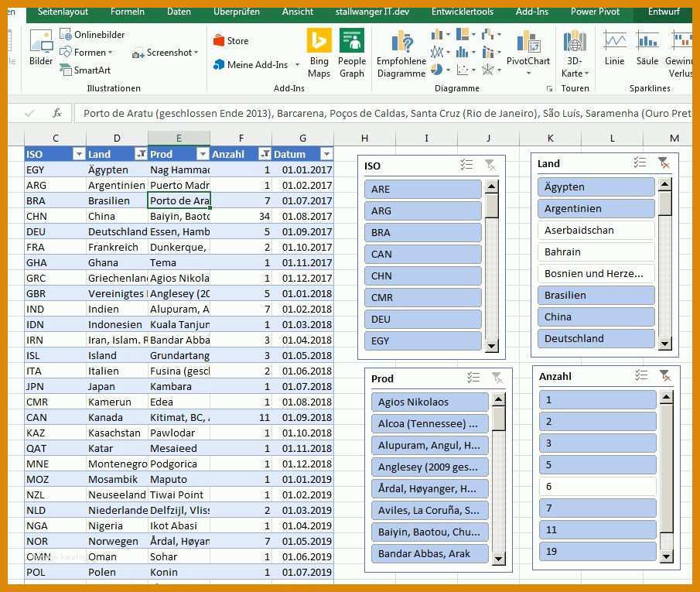Clear filter on the Prod slicer
700x592 pixels.
click(x=497, y=378)
